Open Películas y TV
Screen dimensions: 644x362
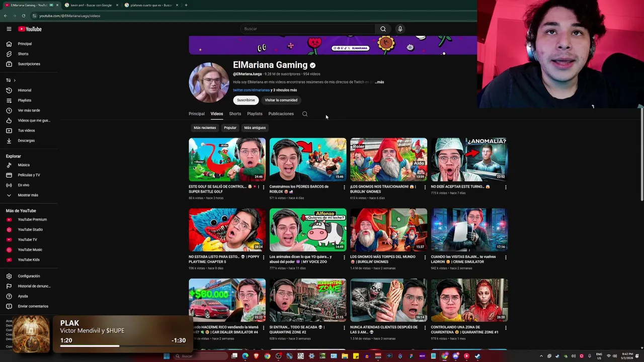[x=29, y=175]
